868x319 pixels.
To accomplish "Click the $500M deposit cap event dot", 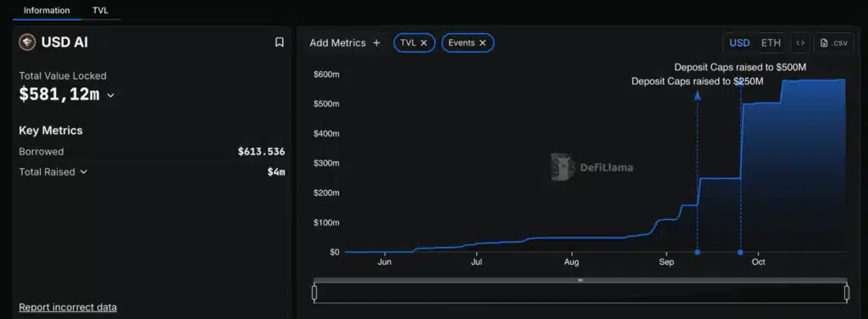I will coord(741,253).
